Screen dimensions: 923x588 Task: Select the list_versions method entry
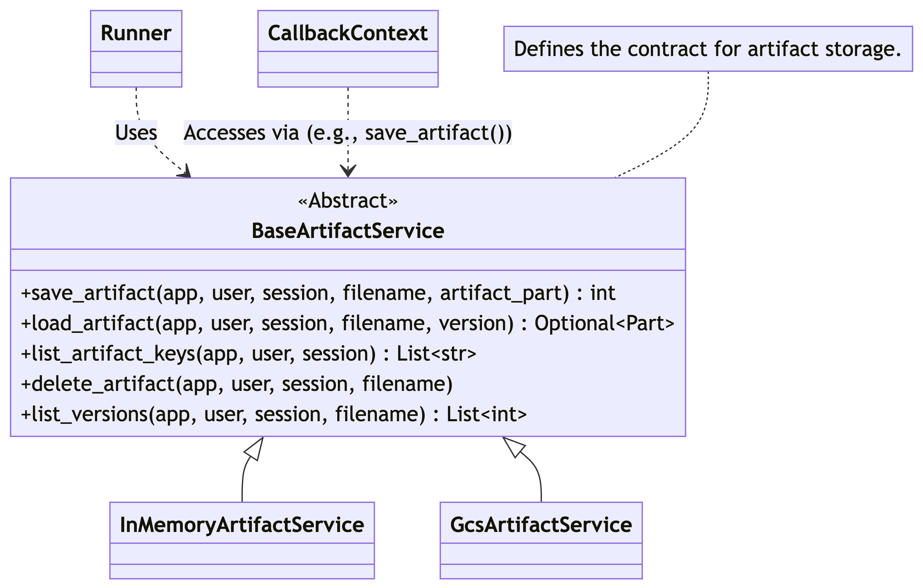pos(274,414)
